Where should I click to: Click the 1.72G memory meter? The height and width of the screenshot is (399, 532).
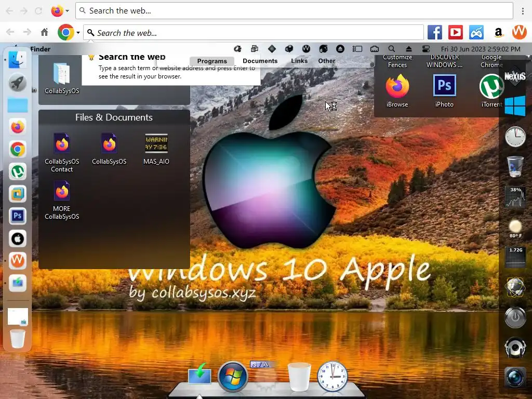pos(515,257)
